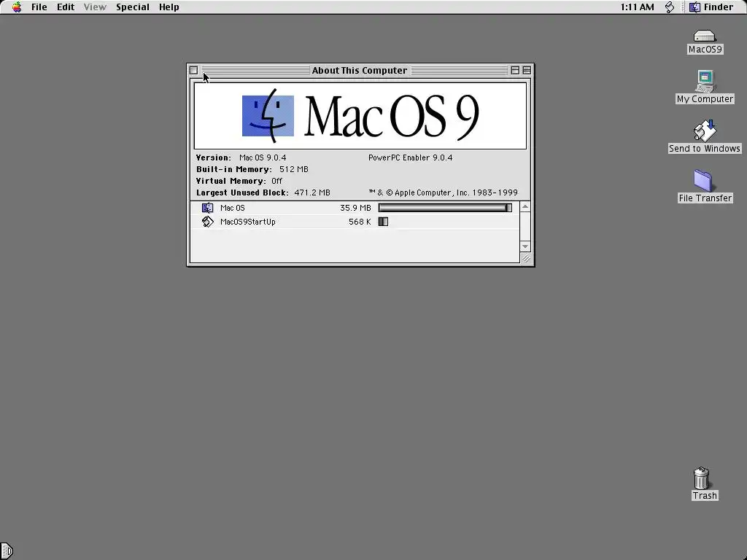Screen dimensions: 747x560
Task: Collapse the About This Computer window
Action: [x=527, y=70]
